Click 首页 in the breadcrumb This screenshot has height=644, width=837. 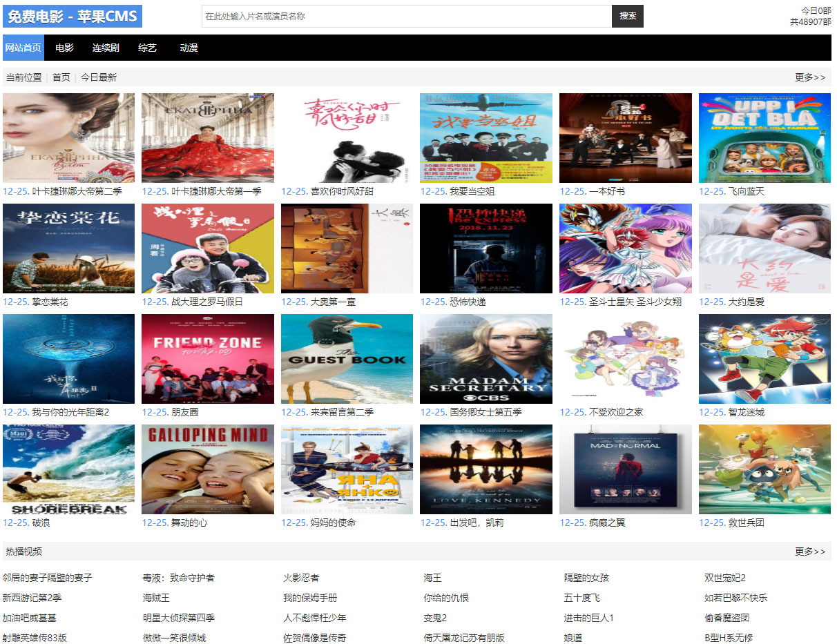[x=61, y=77]
